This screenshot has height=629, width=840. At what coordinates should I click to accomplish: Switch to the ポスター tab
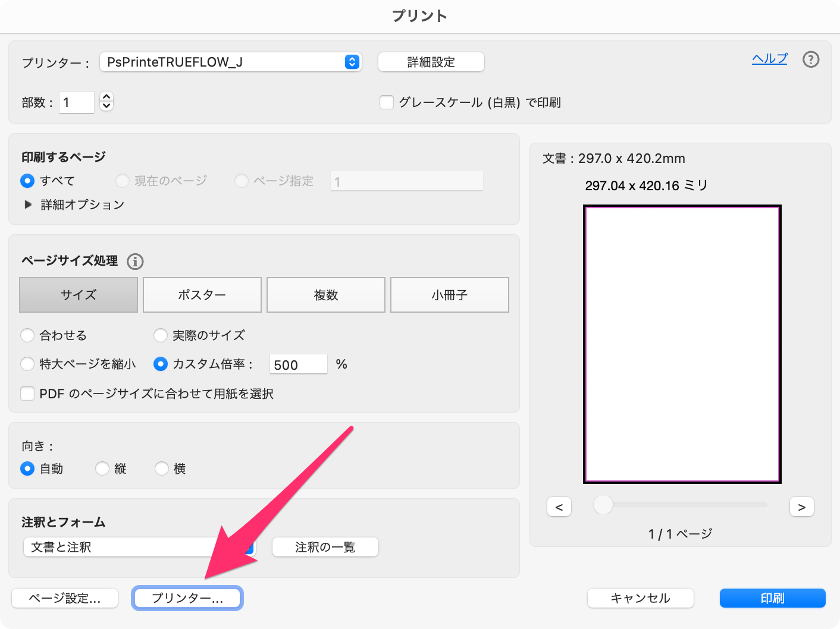(x=202, y=294)
